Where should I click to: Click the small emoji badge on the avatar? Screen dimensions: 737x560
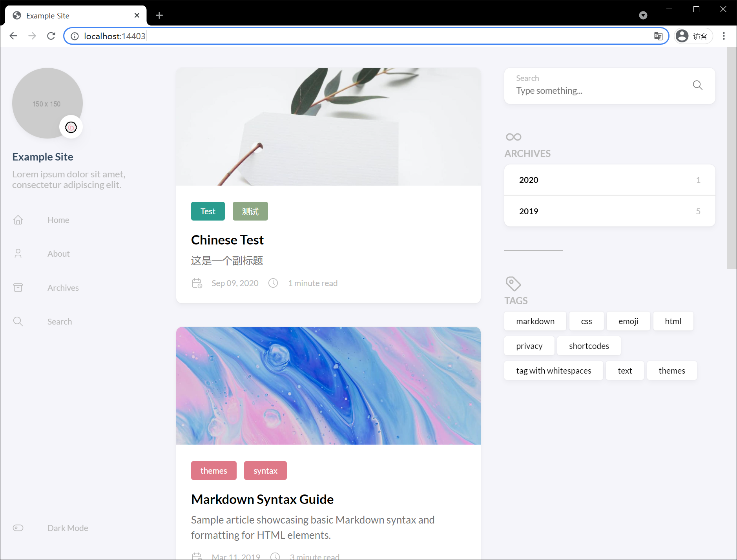click(x=71, y=127)
